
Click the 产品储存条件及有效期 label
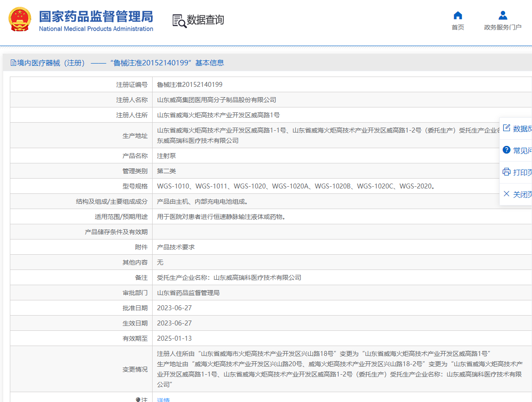(x=116, y=232)
